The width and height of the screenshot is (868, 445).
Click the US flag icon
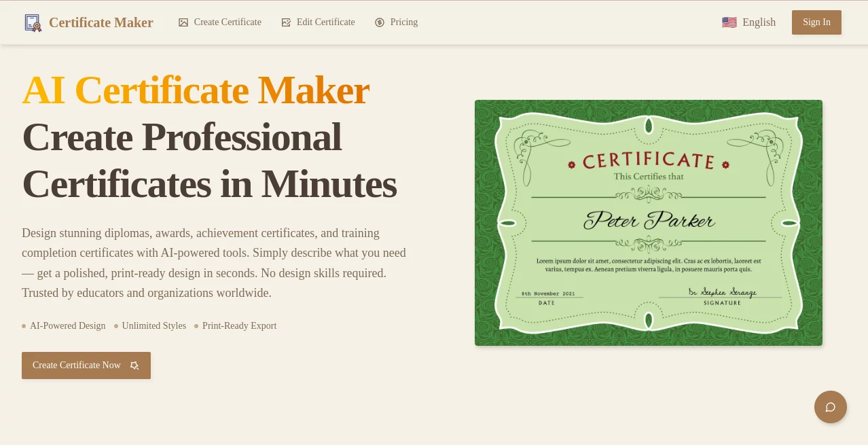coord(729,22)
